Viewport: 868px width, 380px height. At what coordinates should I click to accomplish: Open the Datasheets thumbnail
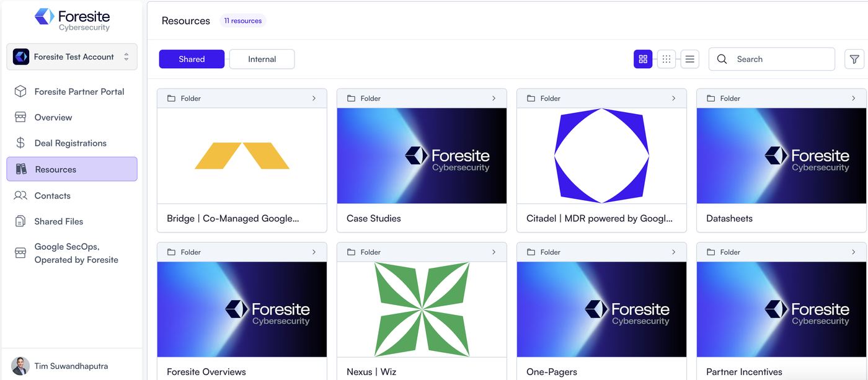point(781,156)
